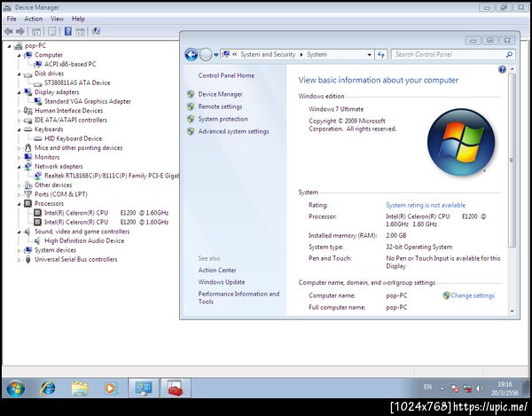
Task: Click the Change settings link
Action: click(x=473, y=295)
